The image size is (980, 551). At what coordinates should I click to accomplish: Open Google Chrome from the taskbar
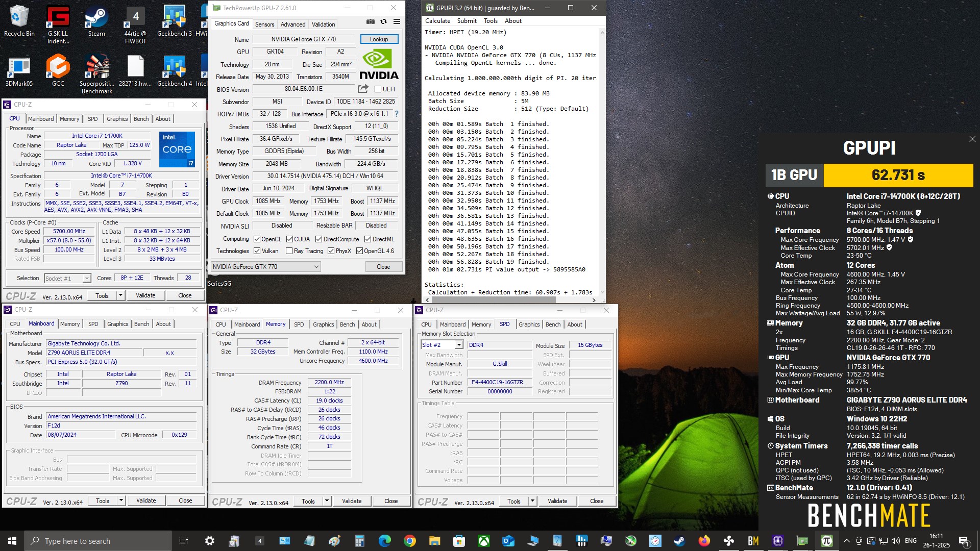pyautogui.click(x=409, y=541)
